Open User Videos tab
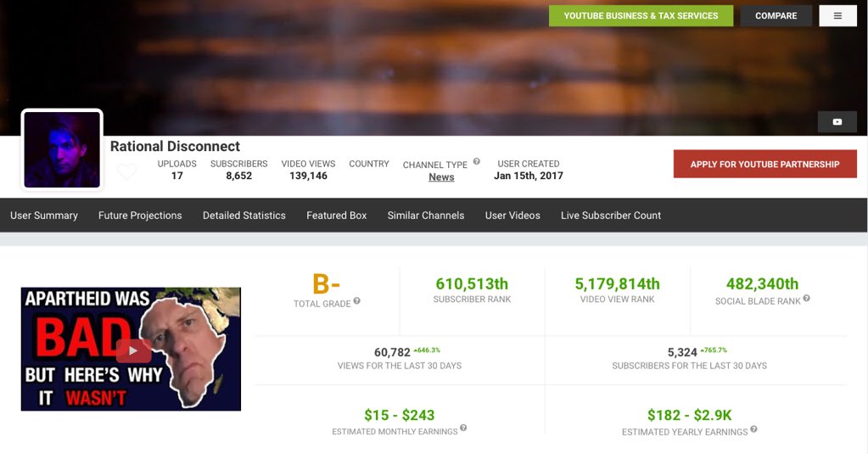This screenshot has height=454, width=868. click(512, 216)
